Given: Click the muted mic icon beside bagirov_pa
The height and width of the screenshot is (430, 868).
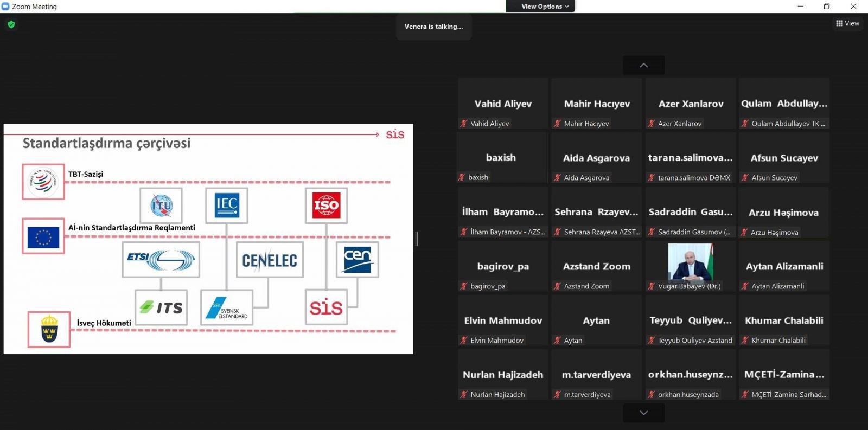Looking at the screenshot, I should point(464,286).
